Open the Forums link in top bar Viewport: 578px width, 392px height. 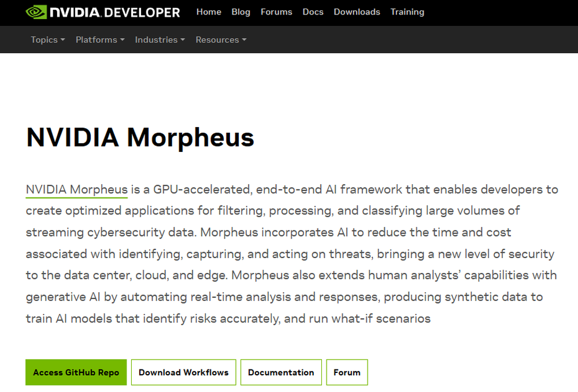click(x=276, y=12)
